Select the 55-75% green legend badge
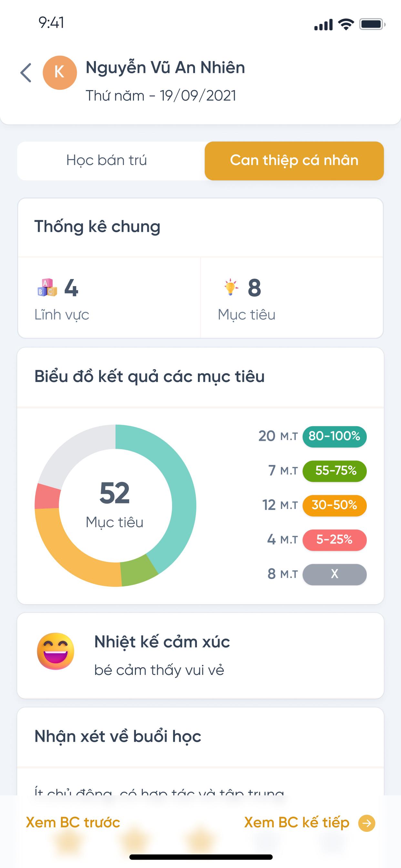The image size is (401, 868). 334,471
